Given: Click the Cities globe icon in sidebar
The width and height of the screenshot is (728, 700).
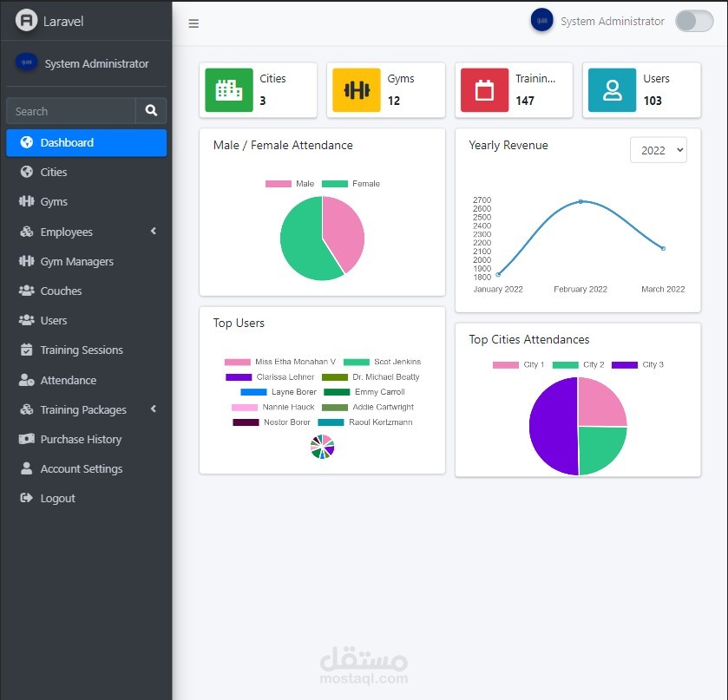Looking at the screenshot, I should pos(26,172).
